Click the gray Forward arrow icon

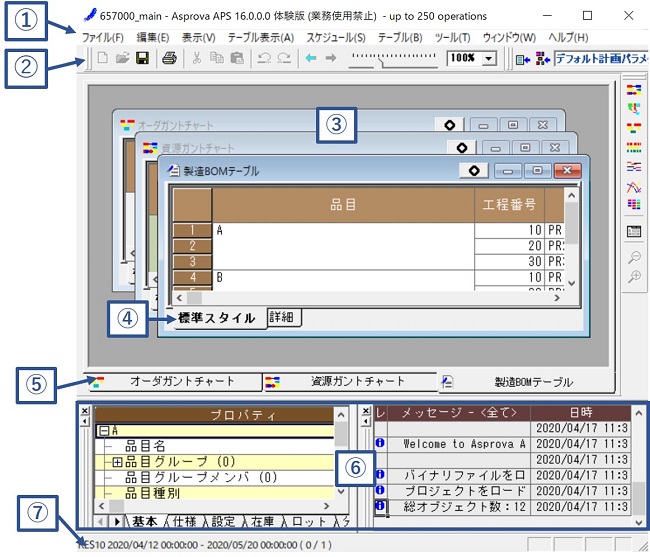331,58
